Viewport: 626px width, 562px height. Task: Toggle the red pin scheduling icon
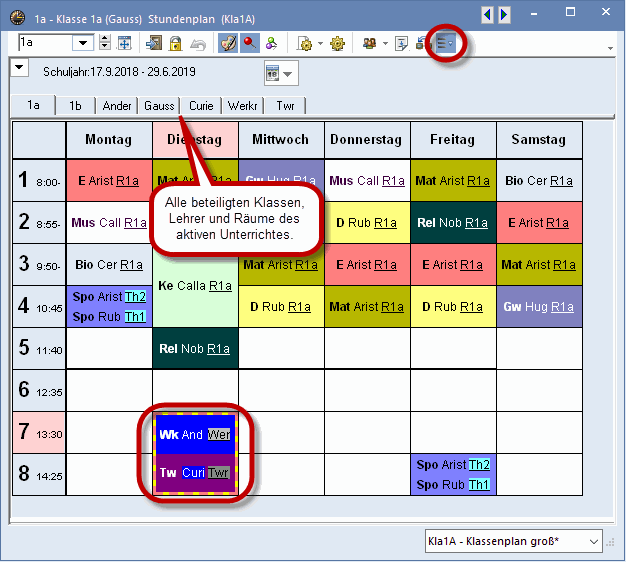point(250,43)
